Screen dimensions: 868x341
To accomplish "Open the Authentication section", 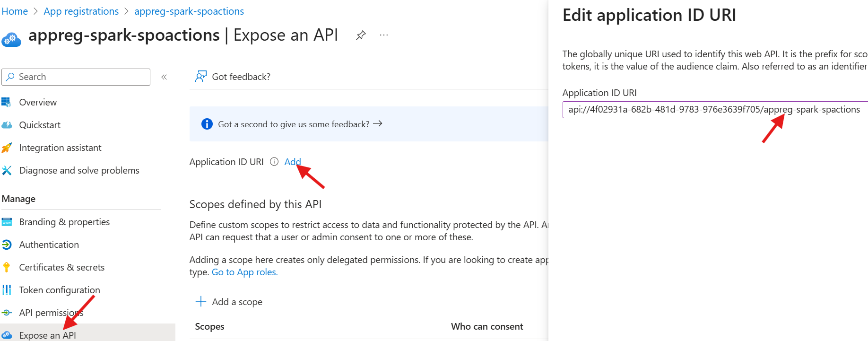I will (x=49, y=245).
